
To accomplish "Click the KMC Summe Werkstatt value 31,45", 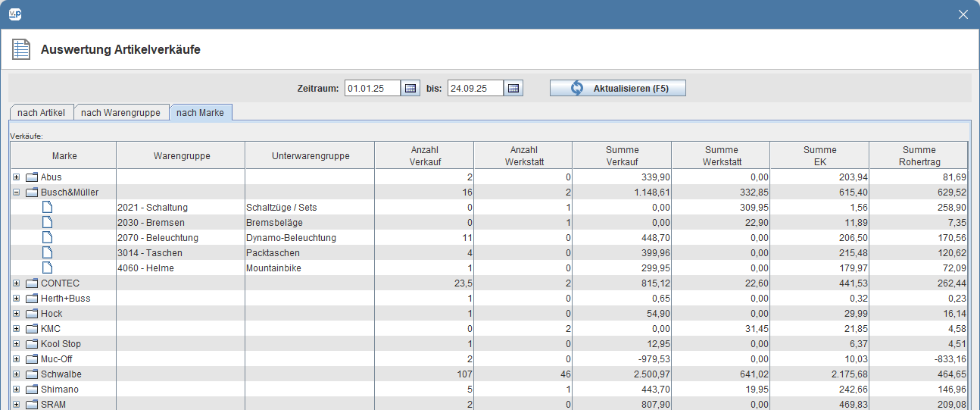I will [x=755, y=329].
